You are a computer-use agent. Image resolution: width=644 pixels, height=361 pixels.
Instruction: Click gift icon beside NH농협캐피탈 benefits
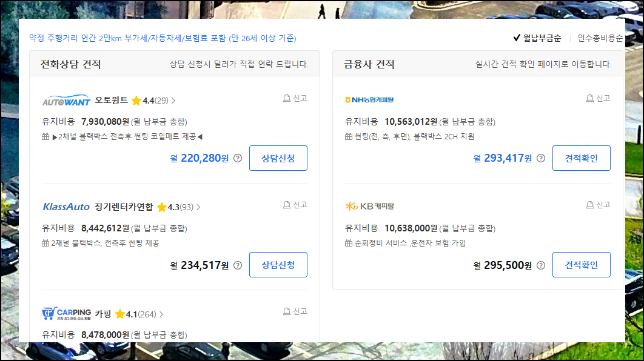click(349, 136)
